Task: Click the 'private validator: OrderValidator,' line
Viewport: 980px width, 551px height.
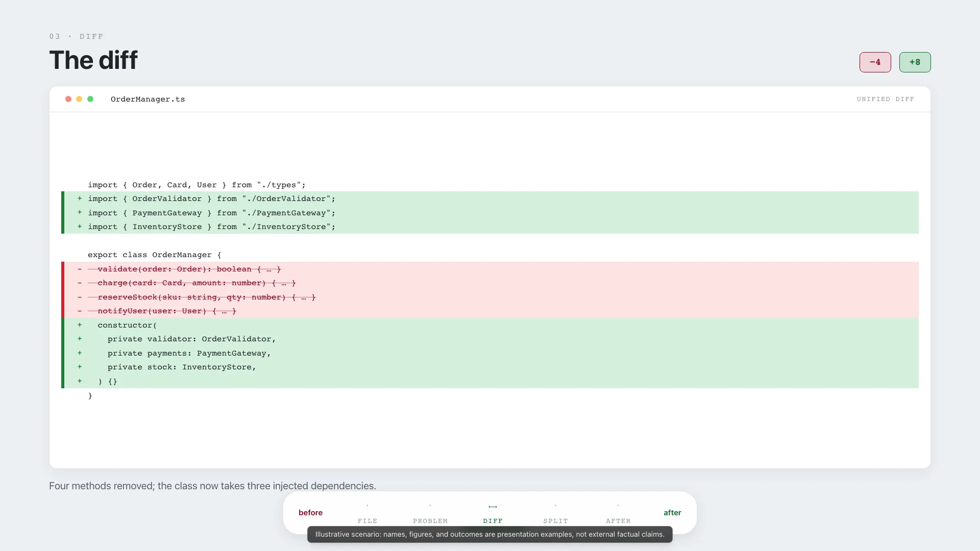Action: coord(490,339)
